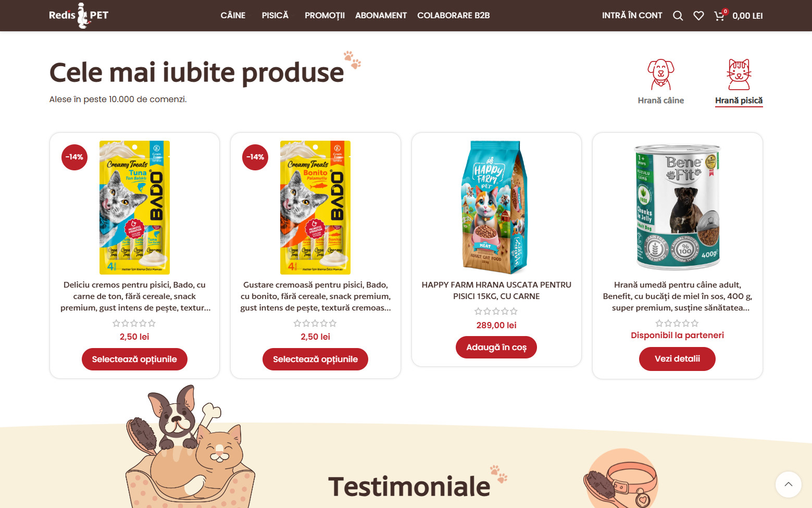Screen dimensions: 812x508
Task: Open the shopping cart icon
Action: (x=720, y=16)
